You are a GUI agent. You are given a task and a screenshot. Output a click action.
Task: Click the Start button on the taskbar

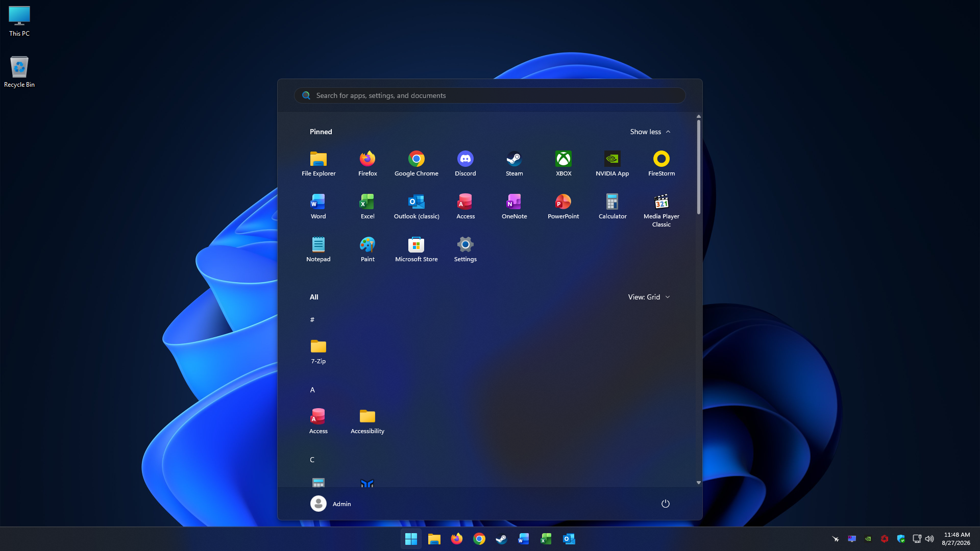411,539
